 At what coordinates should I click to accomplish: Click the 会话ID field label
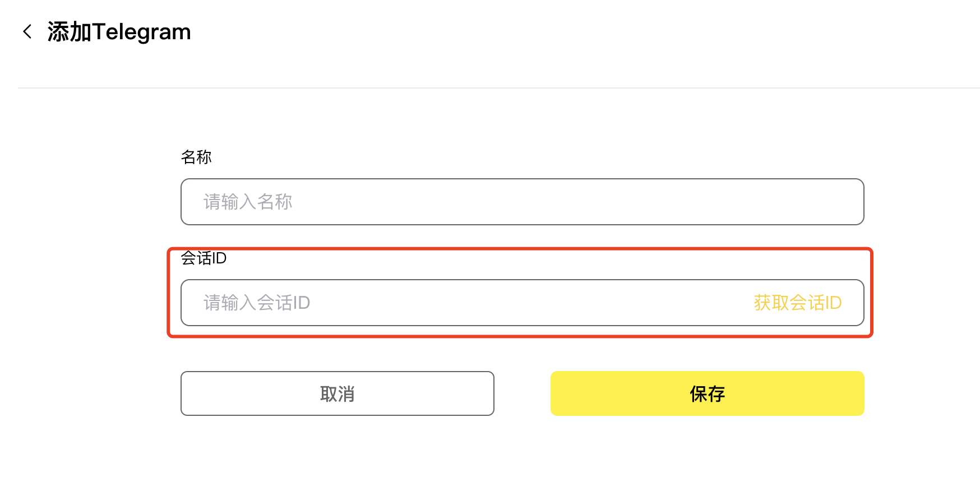[x=204, y=258]
